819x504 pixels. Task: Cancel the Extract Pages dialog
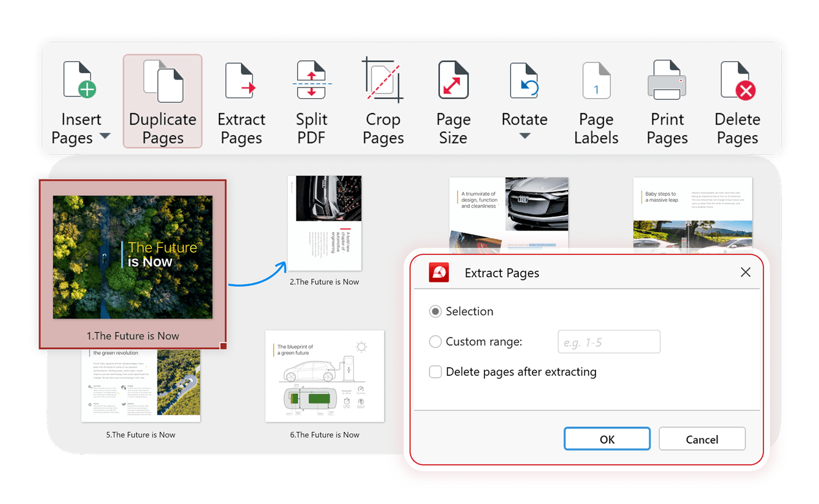702,439
